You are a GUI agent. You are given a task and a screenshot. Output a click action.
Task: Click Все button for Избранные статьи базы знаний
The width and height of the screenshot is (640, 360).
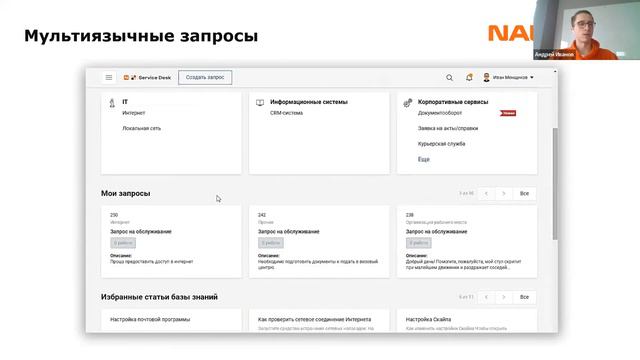[x=524, y=297]
